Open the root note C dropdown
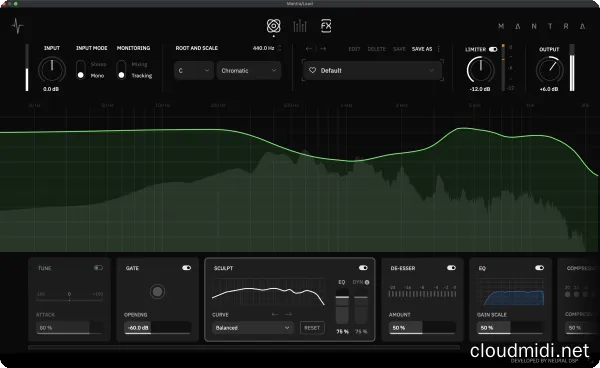 click(x=194, y=70)
